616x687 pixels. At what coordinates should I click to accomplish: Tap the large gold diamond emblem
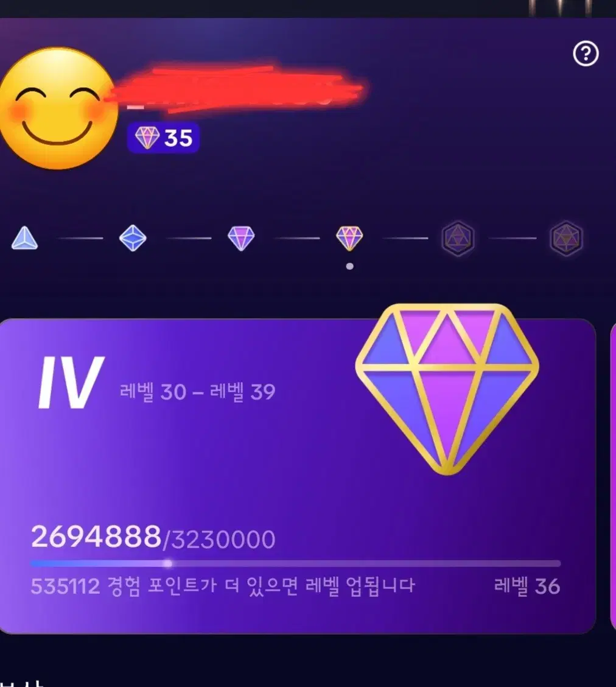pyautogui.click(x=447, y=389)
